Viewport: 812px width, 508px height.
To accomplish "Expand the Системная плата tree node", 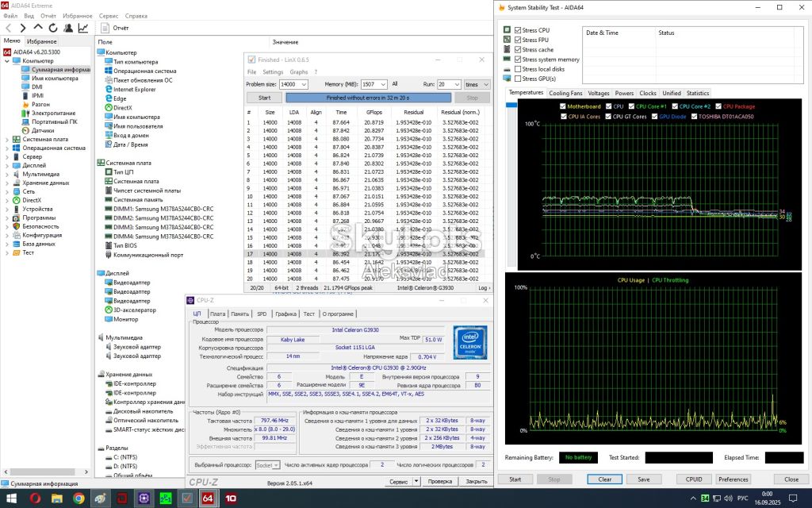I will click(6, 140).
